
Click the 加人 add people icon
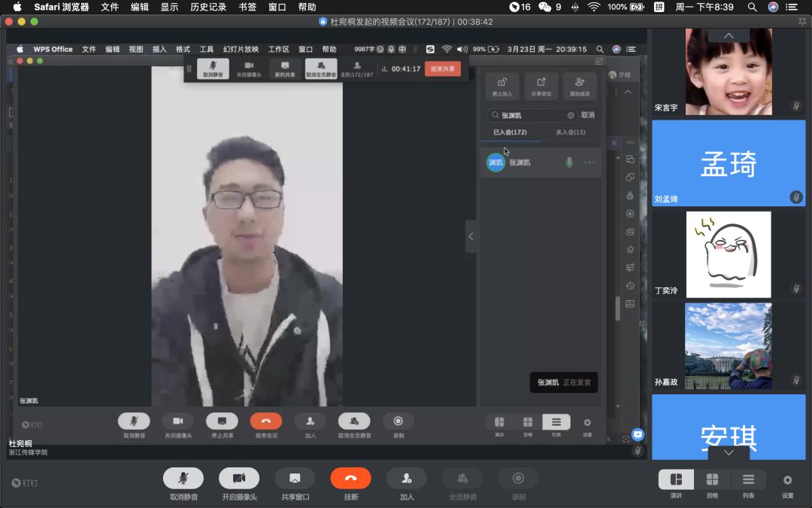pyautogui.click(x=407, y=478)
